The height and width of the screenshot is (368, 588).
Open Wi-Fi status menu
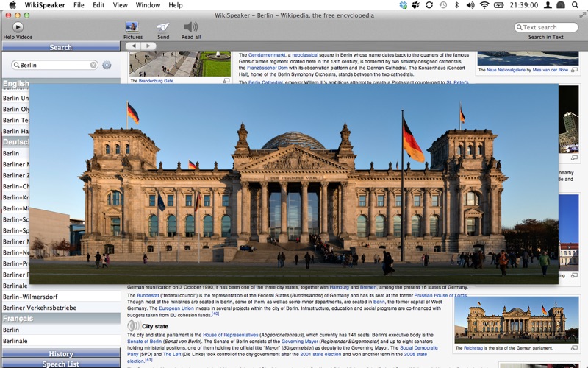click(484, 5)
